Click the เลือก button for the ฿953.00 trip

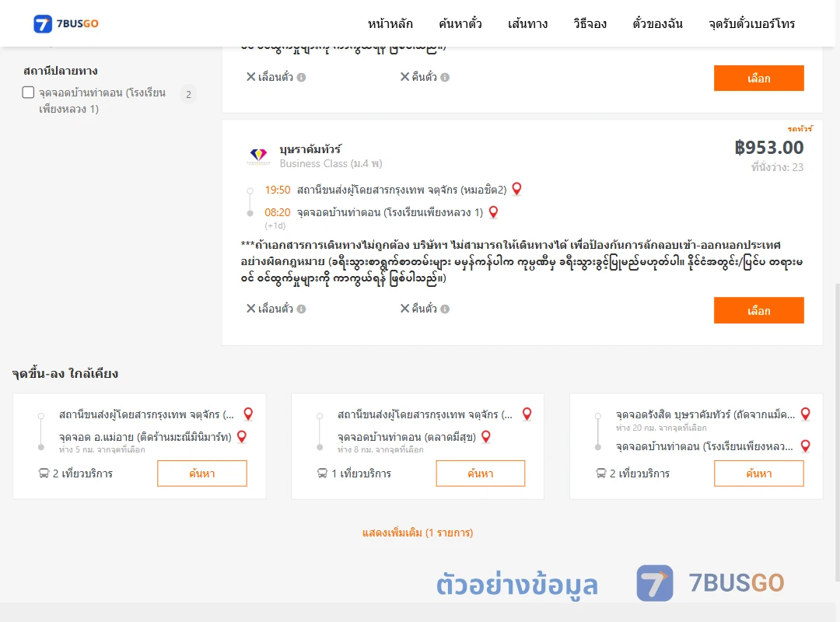pyautogui.click(x=758, y=310)
